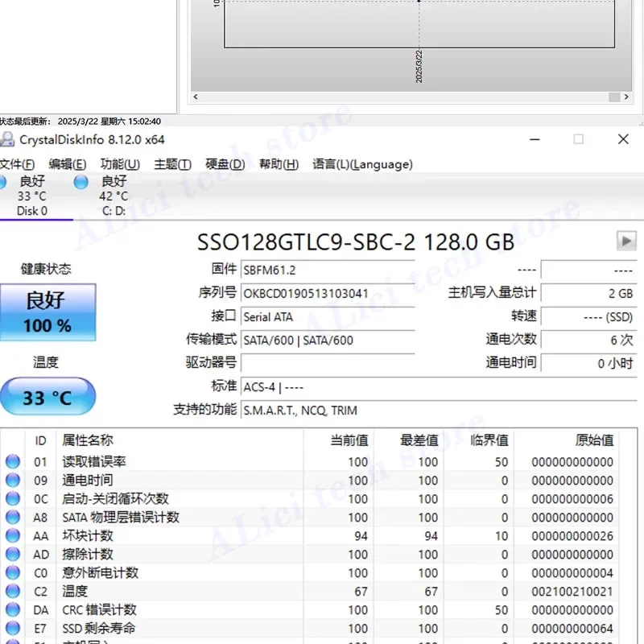Image resolution: width=644 pixels, height=644 pixels.
Task: Select the C: D: drive tab
Action: pyautogui.click(x=114, y=196)
